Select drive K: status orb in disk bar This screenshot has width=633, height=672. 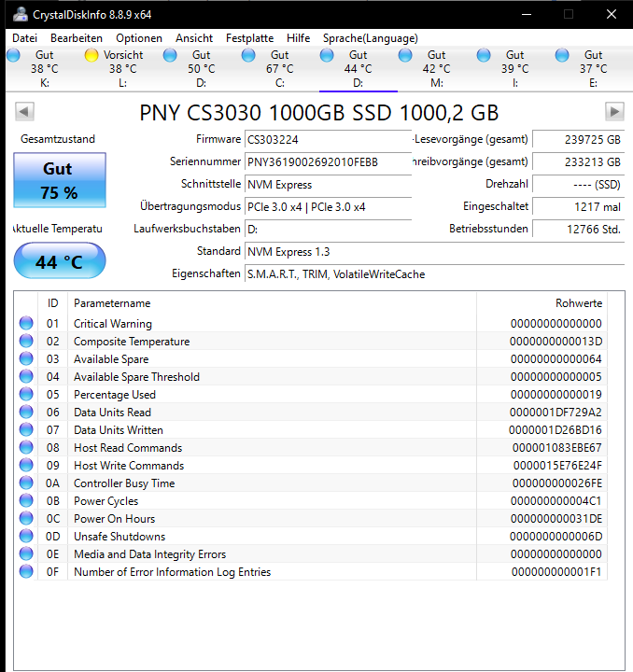(13, 55)
